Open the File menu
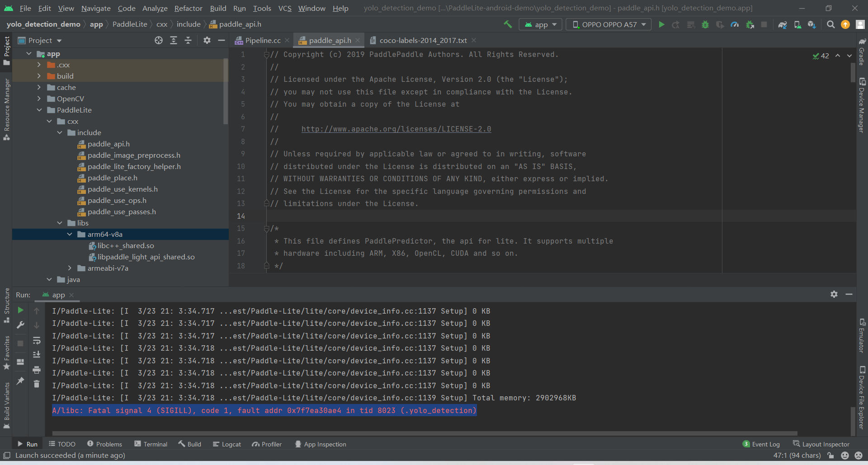The image size is (868, 465). point(25,8)
